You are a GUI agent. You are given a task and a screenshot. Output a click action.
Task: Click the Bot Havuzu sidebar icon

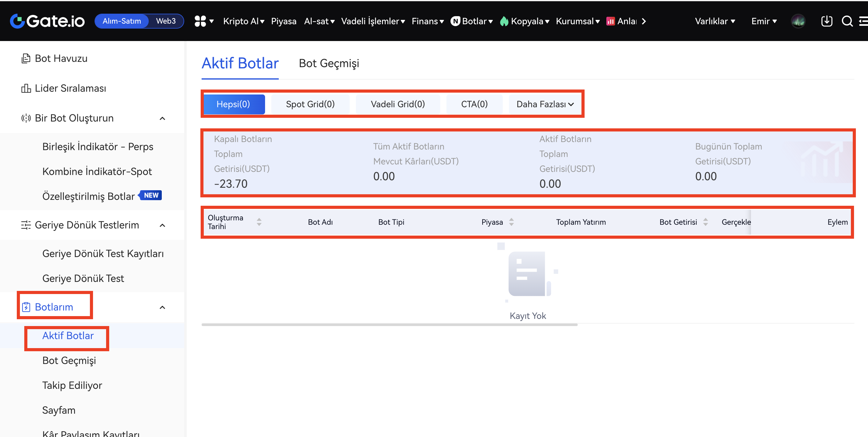pos(26,58)
